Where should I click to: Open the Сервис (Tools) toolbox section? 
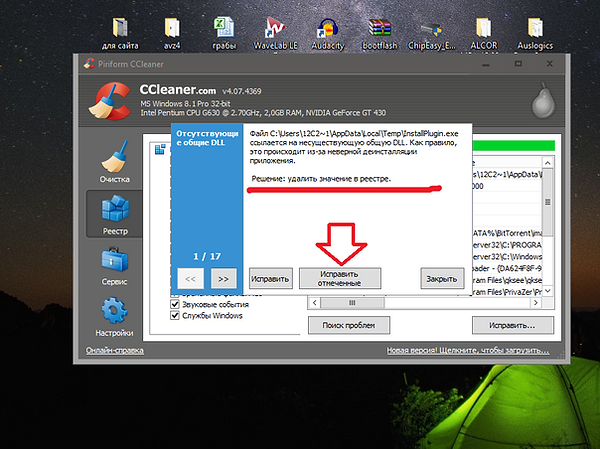pyautogui.click(x=114, y=267)
